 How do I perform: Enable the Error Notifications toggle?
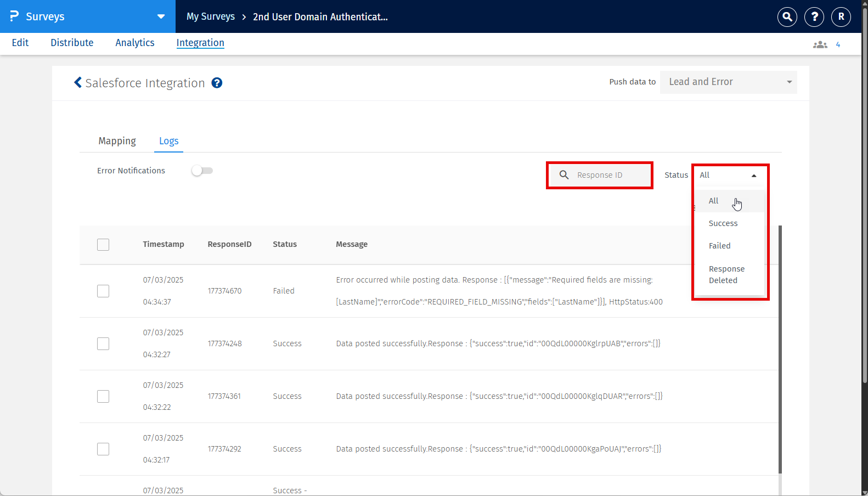point(202,171)
